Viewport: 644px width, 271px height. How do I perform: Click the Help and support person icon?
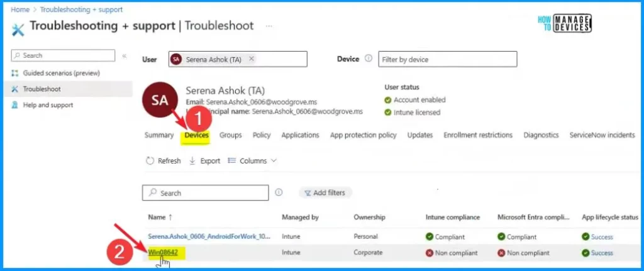15,105
